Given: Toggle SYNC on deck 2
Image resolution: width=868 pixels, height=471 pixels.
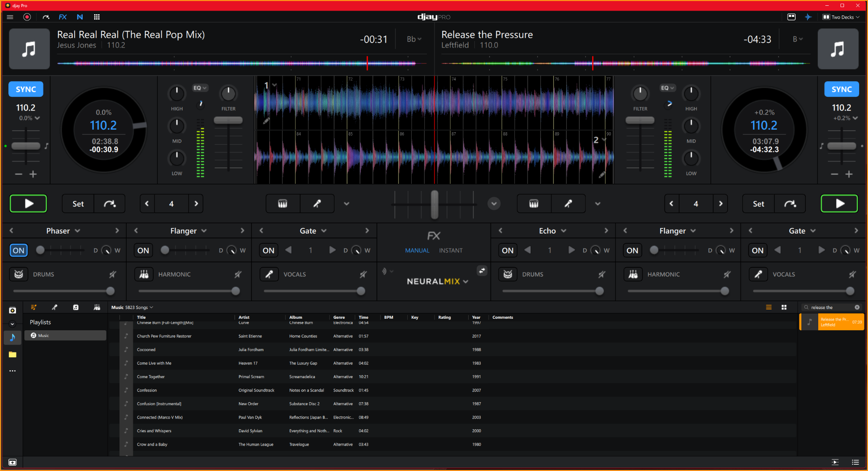Looking at the screenshot, I should coord(842,89).
